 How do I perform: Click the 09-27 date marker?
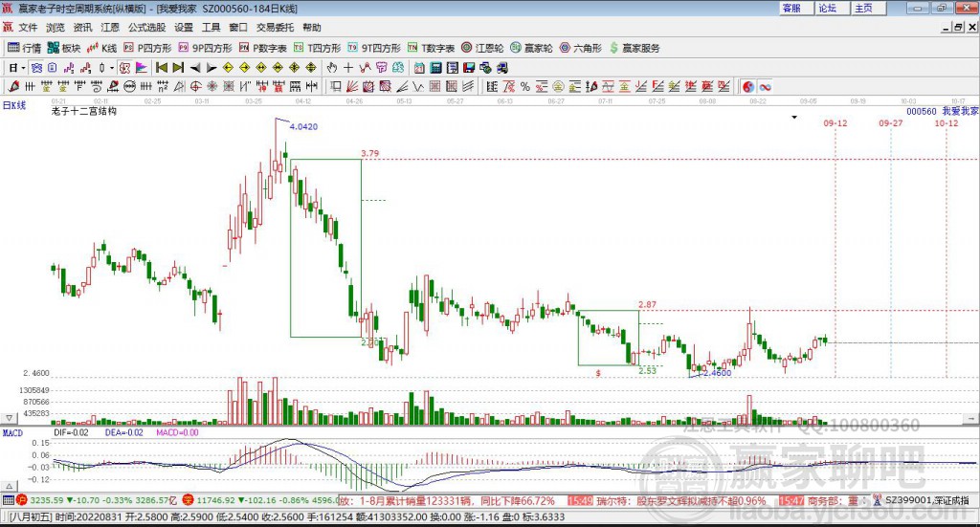891,123
